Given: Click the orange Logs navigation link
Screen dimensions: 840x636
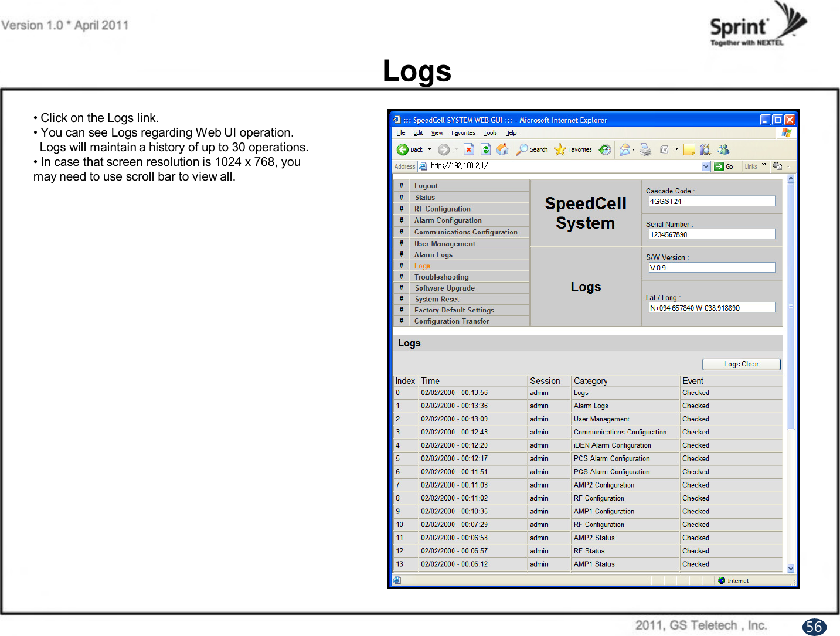Looking at the screenshot, I should (x=422, y=266).
